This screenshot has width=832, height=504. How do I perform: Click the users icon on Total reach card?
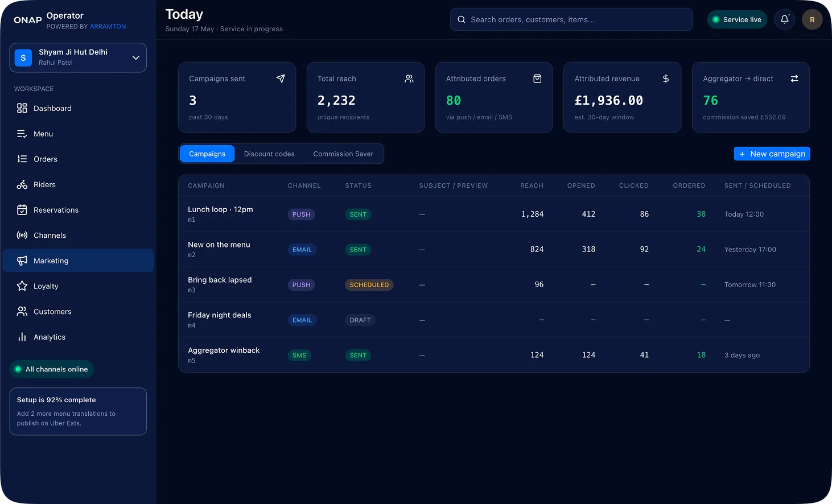pos(409,79)
